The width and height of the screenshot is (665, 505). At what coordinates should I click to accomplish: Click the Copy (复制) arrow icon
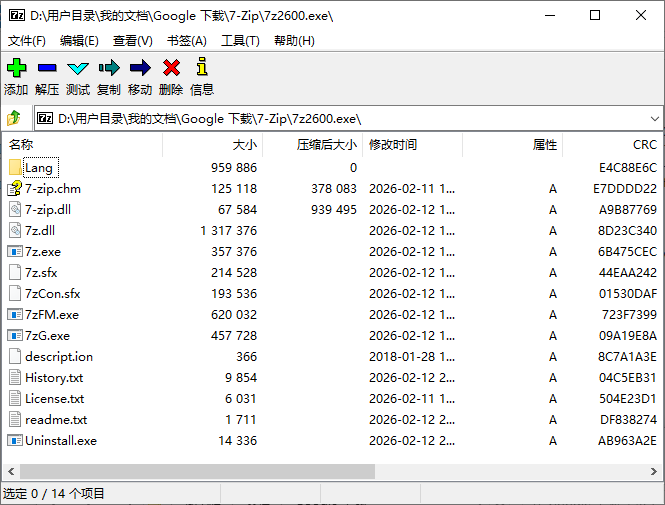(109, 68)
